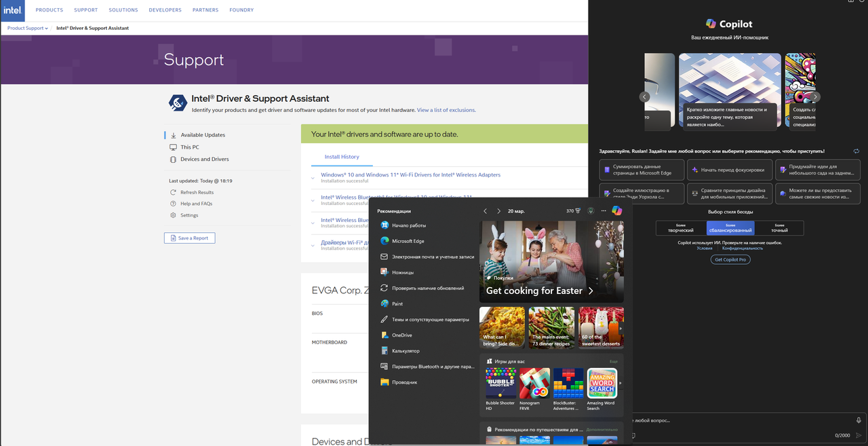The image size is (868, 446).
Task: Open the PARTNERS menu on Intel site
Action: point(205,10)
